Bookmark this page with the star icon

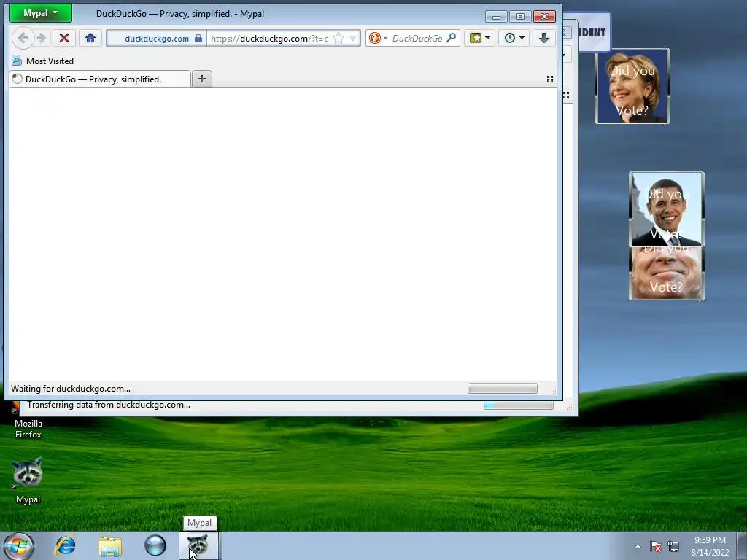[x=338, y=38]
